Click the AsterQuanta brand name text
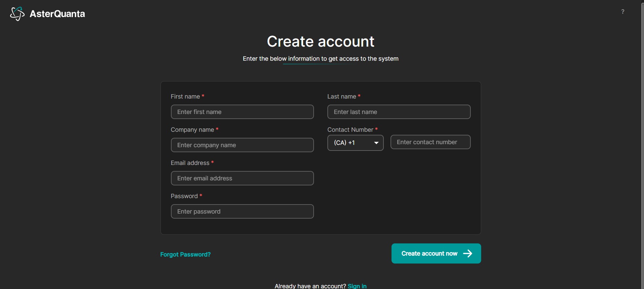 tap(57, 14)
